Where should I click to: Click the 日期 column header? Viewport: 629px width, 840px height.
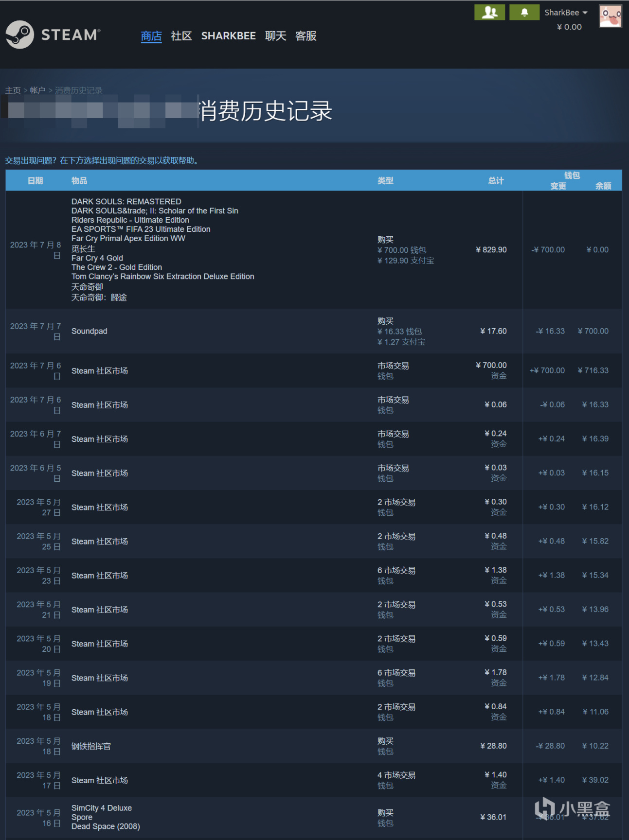(35, 181)
